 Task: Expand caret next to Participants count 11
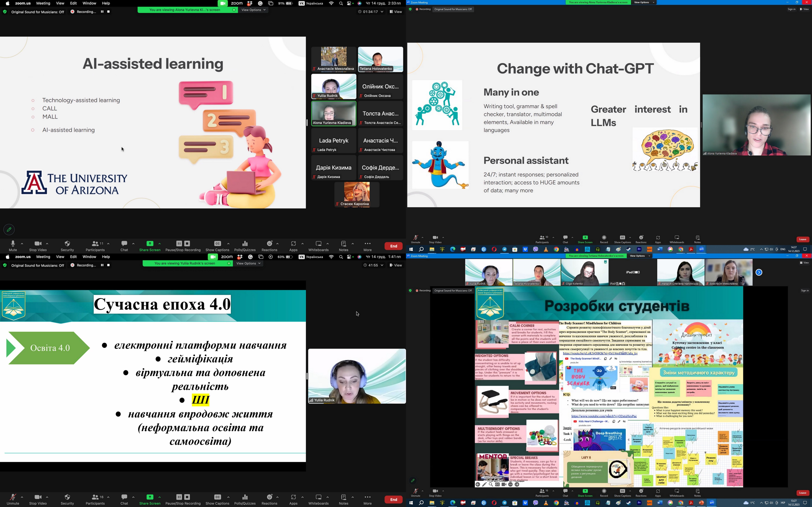[108, 244]
